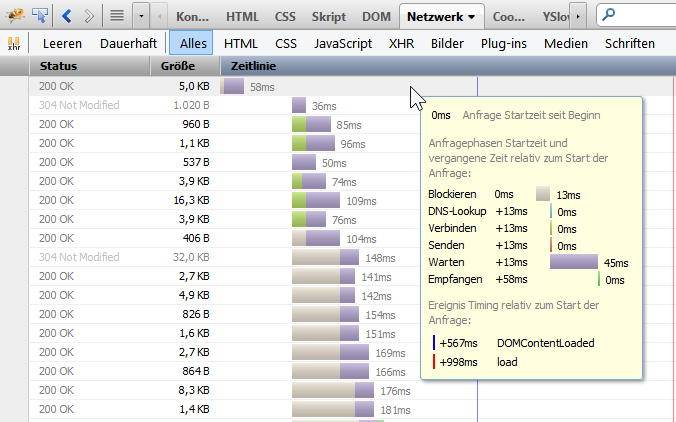Activate the element inspect pointer icon
676x422 pixels.
[x=40, y=16]
